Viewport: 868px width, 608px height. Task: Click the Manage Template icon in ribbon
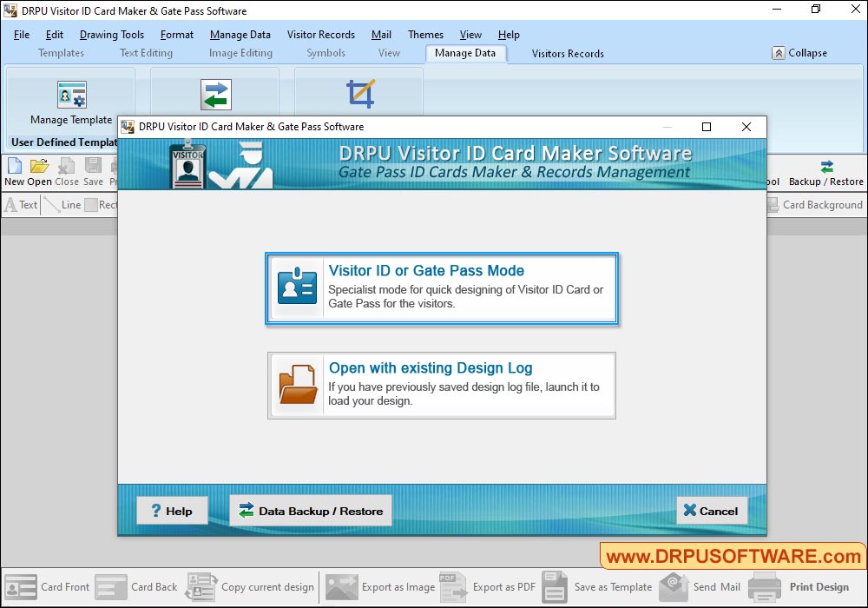click(71, 95)
